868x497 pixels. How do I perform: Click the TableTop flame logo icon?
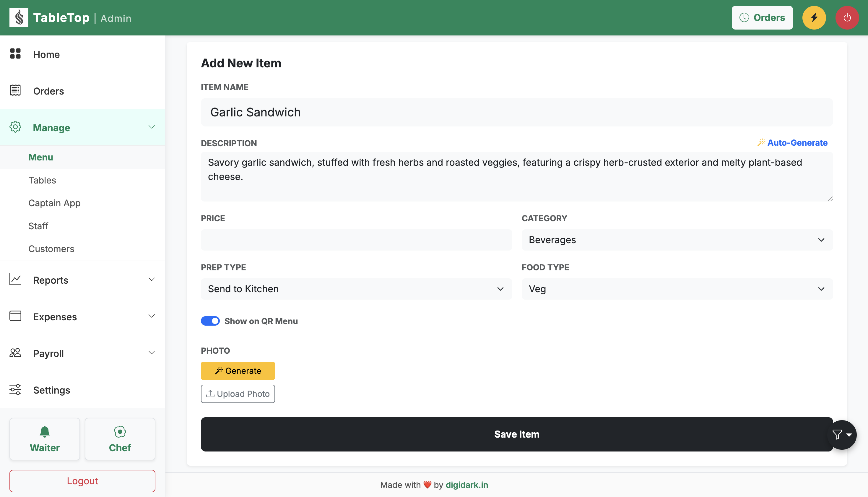click(x=19, y=17)
